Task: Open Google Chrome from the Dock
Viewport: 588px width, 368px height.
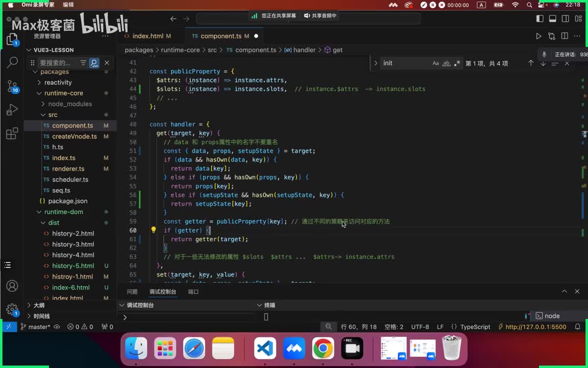Action: click(323, 349)
